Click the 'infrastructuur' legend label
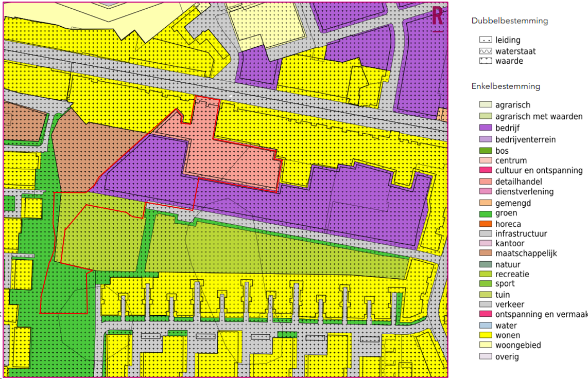 (x=521, y=234)
